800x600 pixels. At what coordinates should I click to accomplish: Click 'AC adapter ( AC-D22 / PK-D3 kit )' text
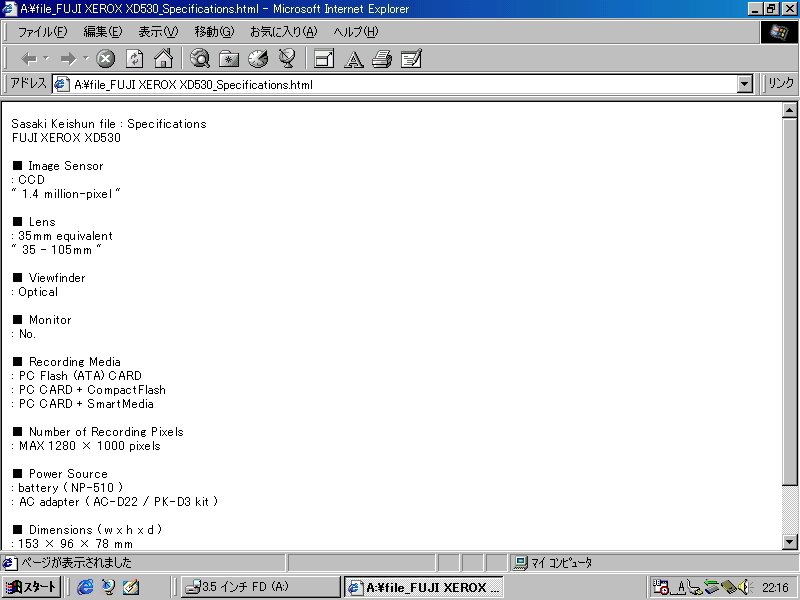click(x=118, y=502)
